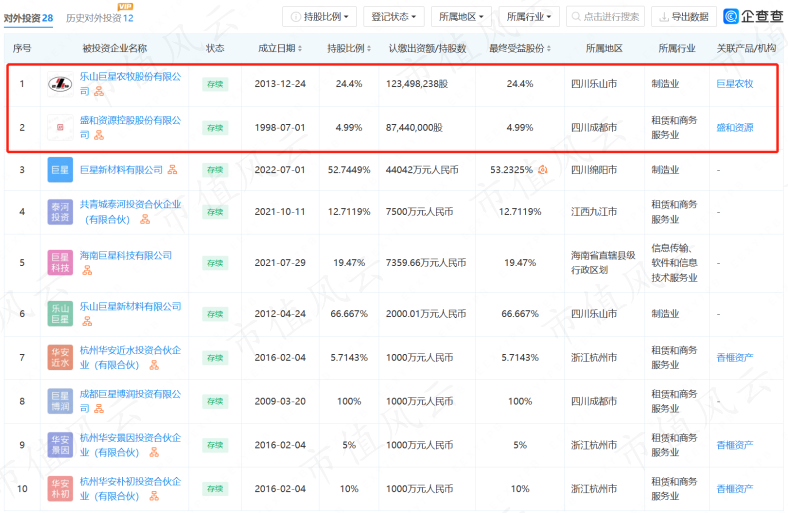Open the 历史对外投资 12 tab

tap(100, 18)
